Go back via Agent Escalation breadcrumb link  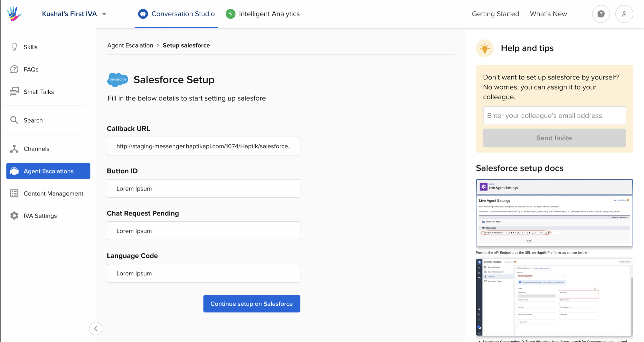tap(130, 45)
